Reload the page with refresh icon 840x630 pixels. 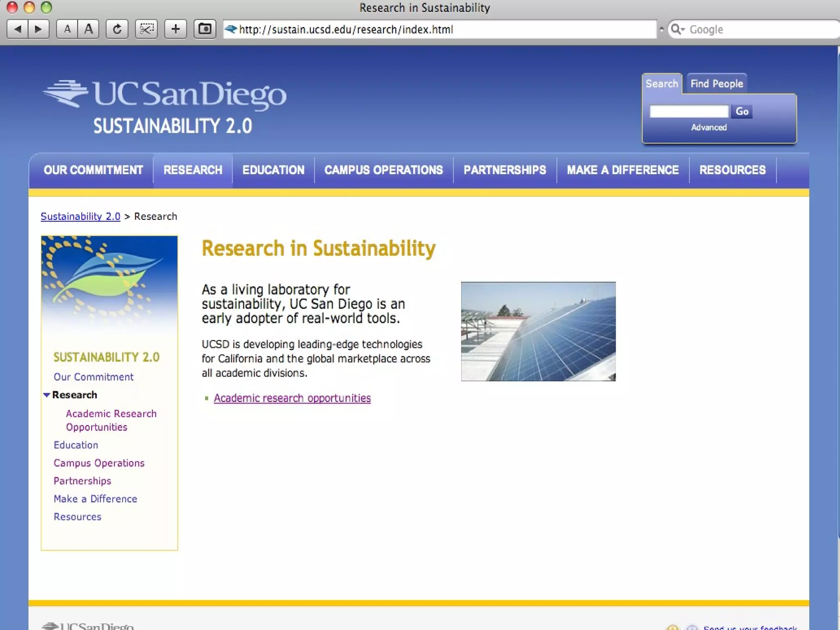coord(117,29)
